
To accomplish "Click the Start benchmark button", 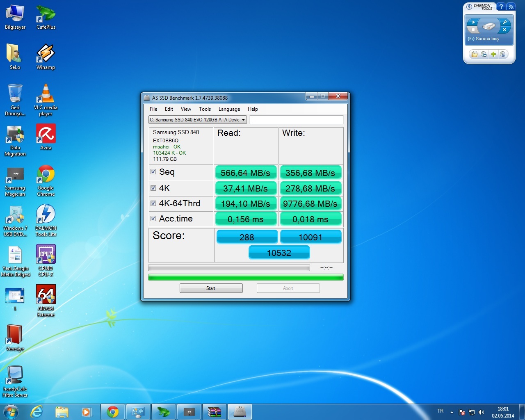I will (x=211, y=288).
